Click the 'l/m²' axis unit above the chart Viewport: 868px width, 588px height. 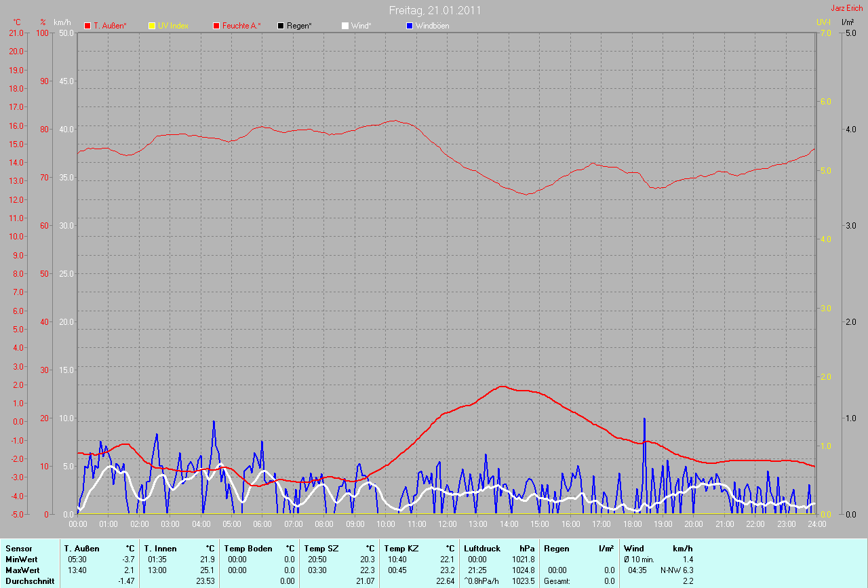coord(848,22)
